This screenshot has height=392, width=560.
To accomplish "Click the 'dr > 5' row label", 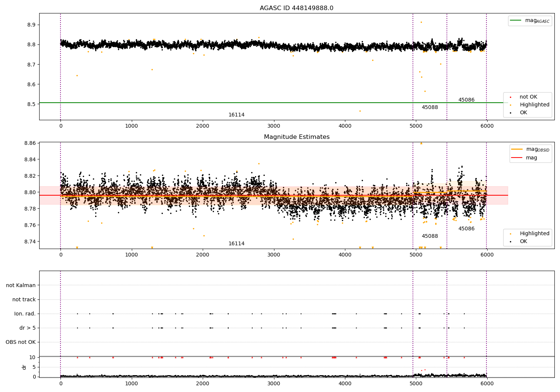I will [28, 328].
